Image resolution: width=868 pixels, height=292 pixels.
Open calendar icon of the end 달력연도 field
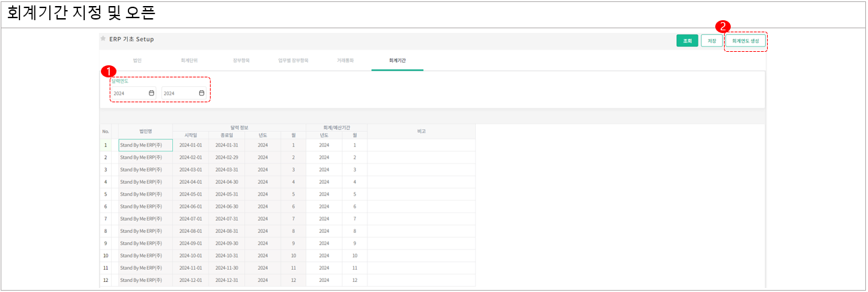click(201, 93)
